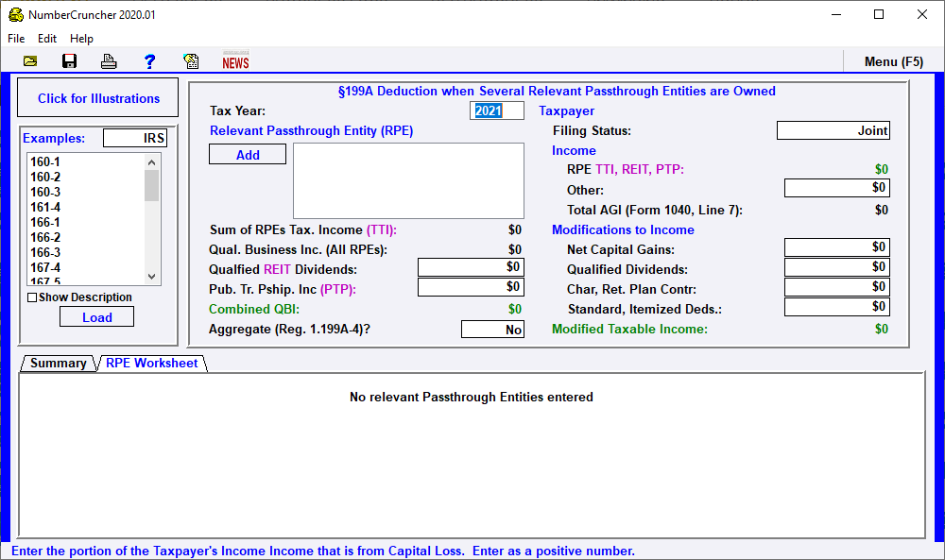Open file with the folder icon
Screen dimensions: 945x560
(x=30, y=61)
